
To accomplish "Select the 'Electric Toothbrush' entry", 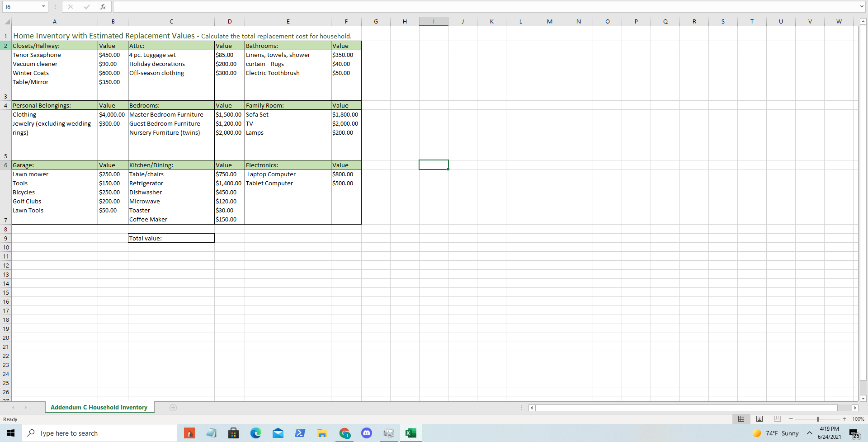I will coord(273,73).
